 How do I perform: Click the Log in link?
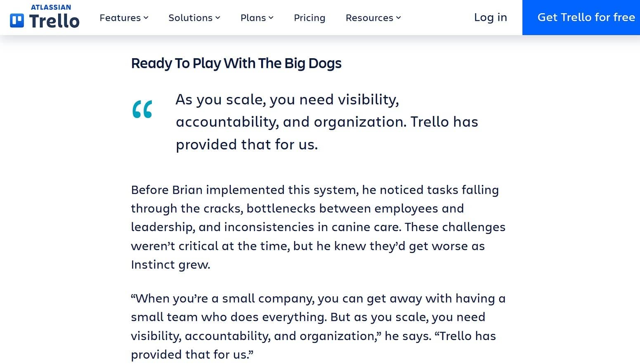(491, 17)
